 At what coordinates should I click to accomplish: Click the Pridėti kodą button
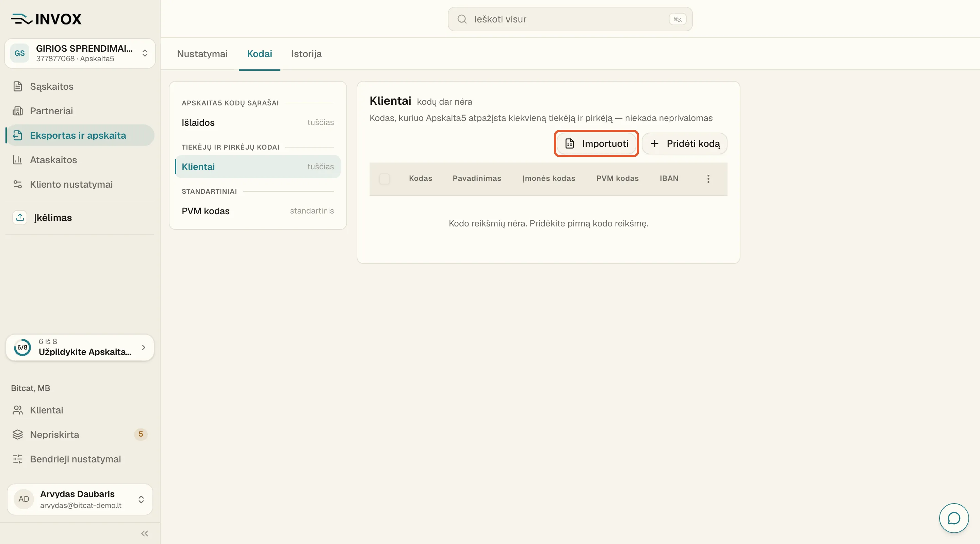[x=684, y=143]
